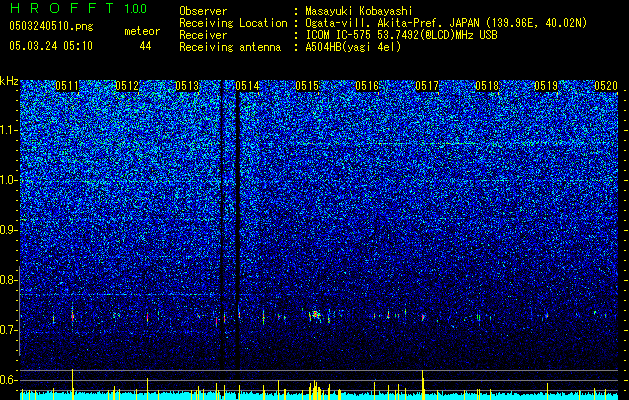
Task: Click the 'meteor' label
Action: click(x=142, y=31)
